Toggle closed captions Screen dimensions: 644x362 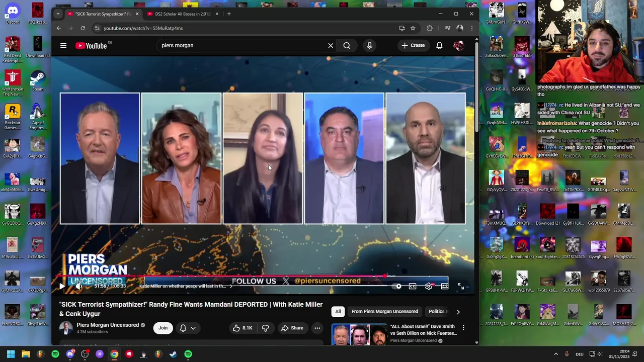(413, 286)
